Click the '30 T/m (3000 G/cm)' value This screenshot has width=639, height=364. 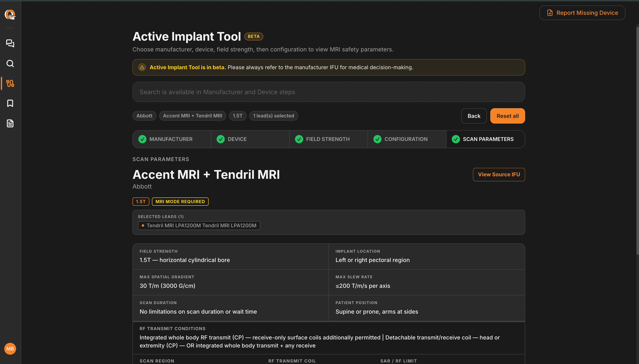[x=167, y=286]
